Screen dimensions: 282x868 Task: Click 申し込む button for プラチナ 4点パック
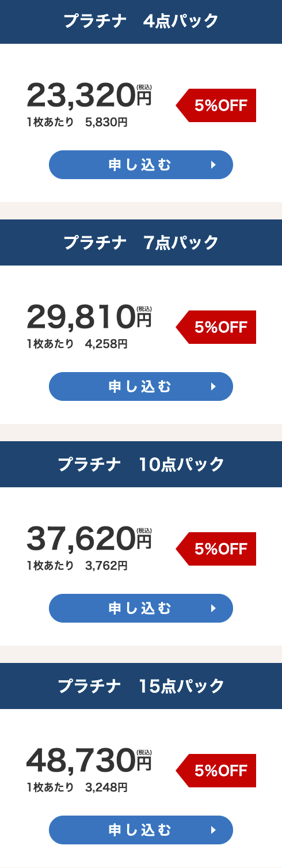141,165
